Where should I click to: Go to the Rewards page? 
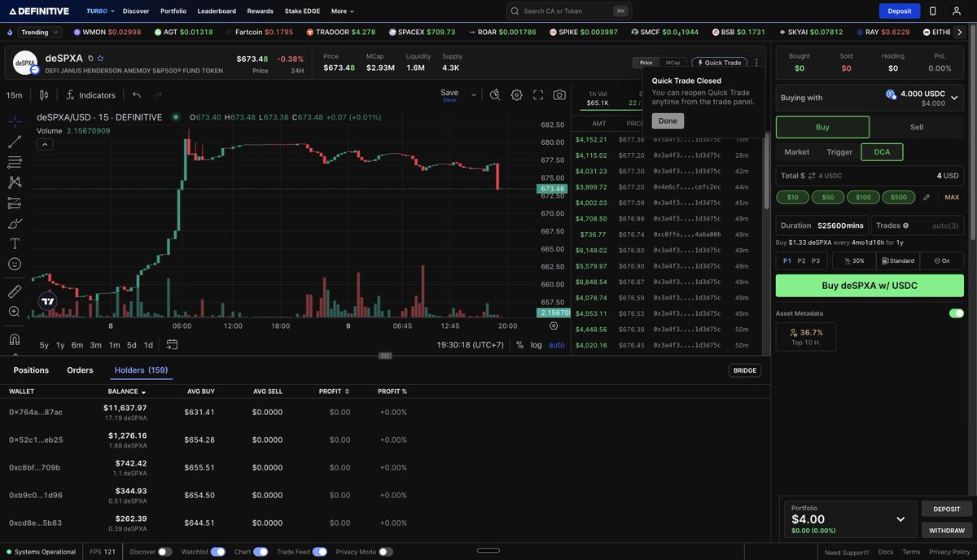261,11
